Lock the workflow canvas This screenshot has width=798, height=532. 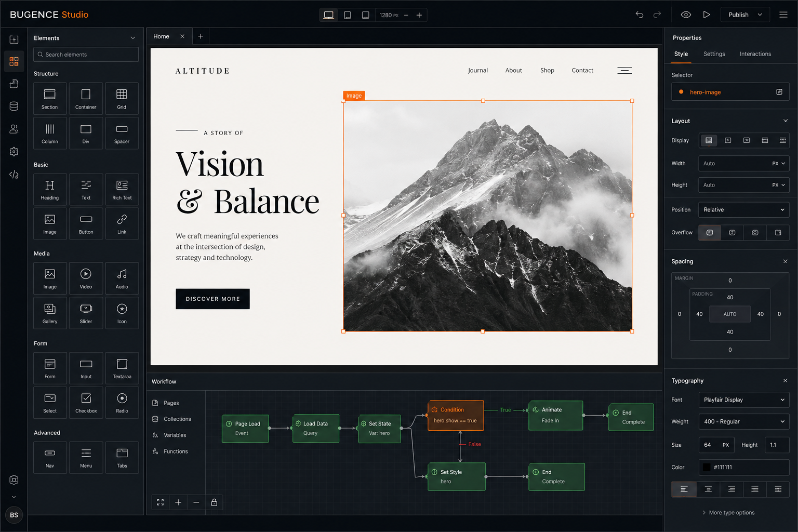pyautogui.click(x=214, y=502)
